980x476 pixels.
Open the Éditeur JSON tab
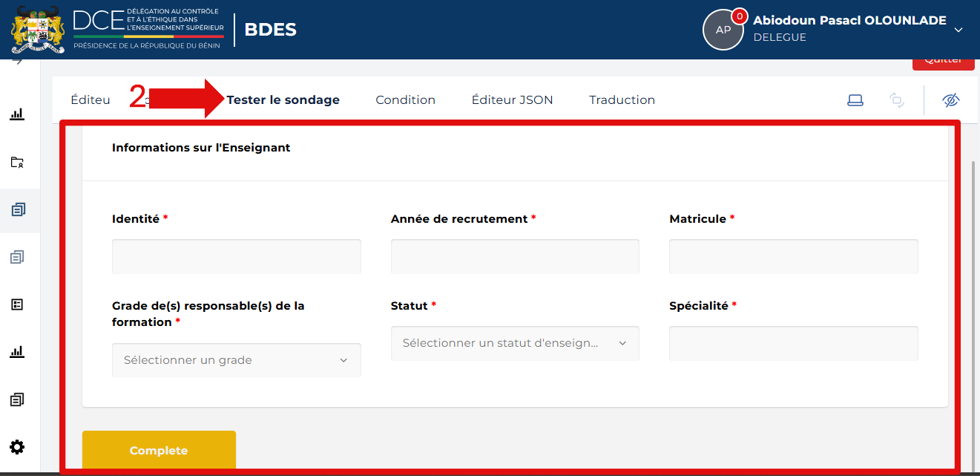point(513,100)
